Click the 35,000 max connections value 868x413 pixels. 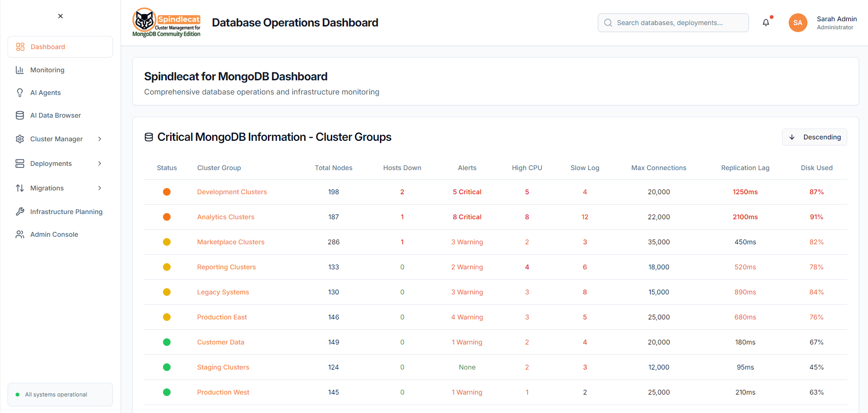659,242
